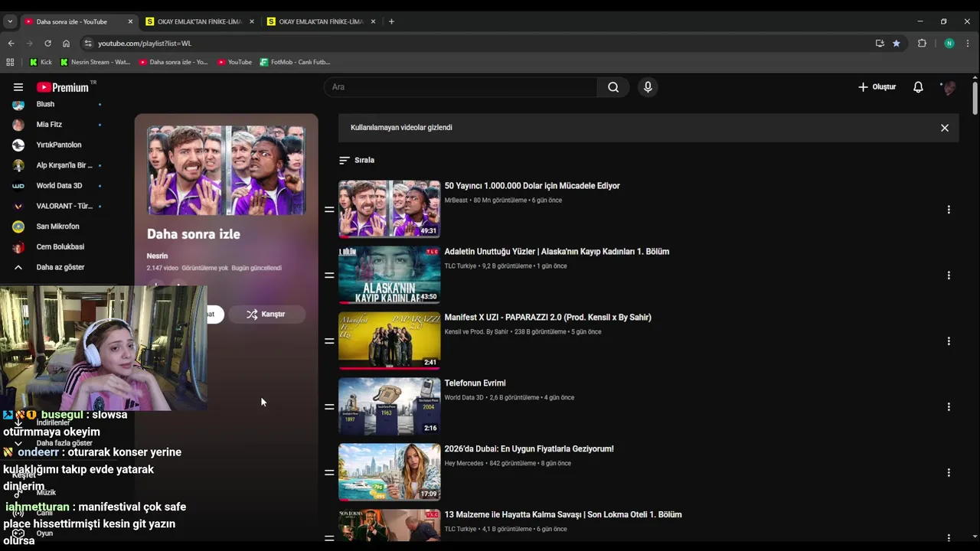Switch to second OKAY EMLAK'TAN FİNİKE tab
This screenshot has width=980, height=551.
pos(321,21)
